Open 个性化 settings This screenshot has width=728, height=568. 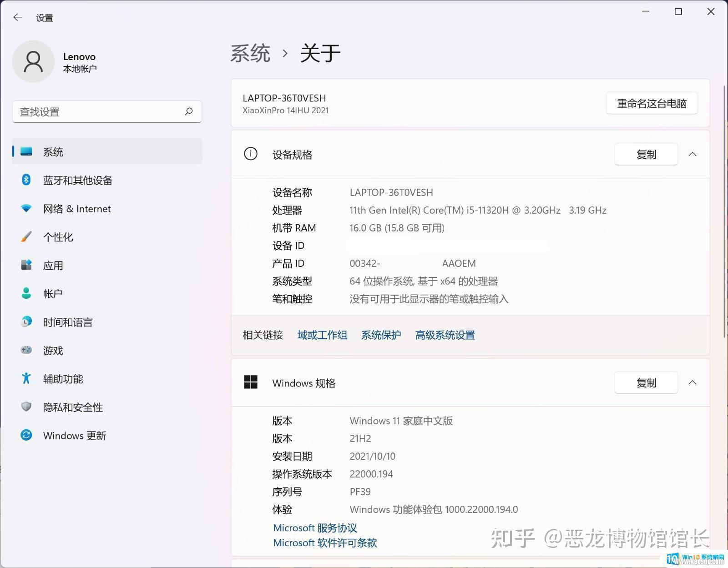pos(107,237)
